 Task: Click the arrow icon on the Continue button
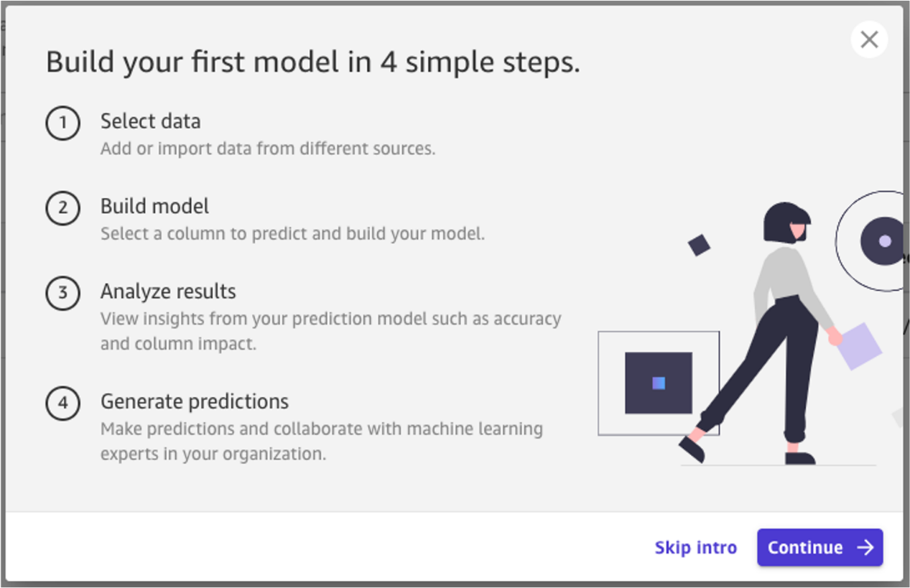(x=865, y=548)
